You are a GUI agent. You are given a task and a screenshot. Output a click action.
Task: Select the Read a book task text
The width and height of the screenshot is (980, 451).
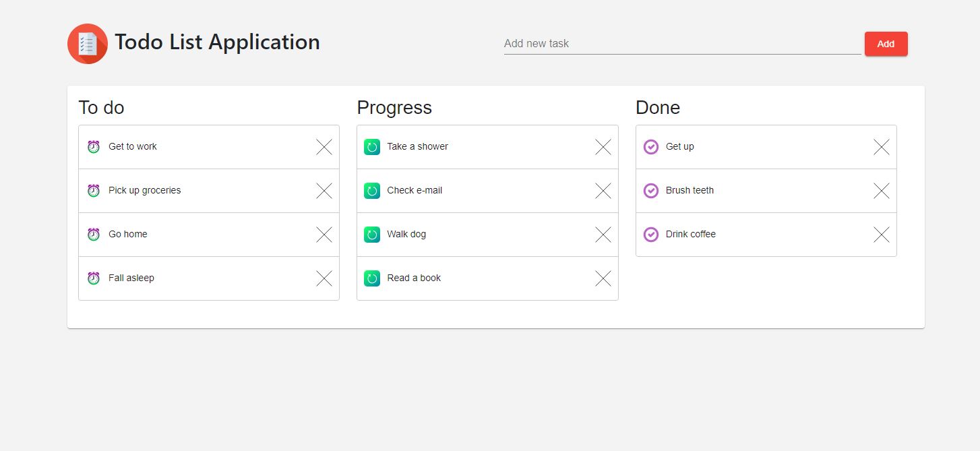point(414,278)
